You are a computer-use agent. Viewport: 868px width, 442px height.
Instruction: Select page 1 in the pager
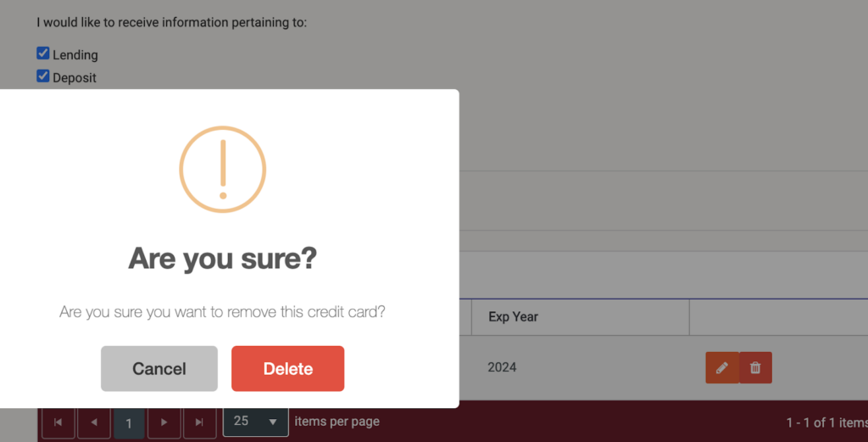[x=129, y=423]
